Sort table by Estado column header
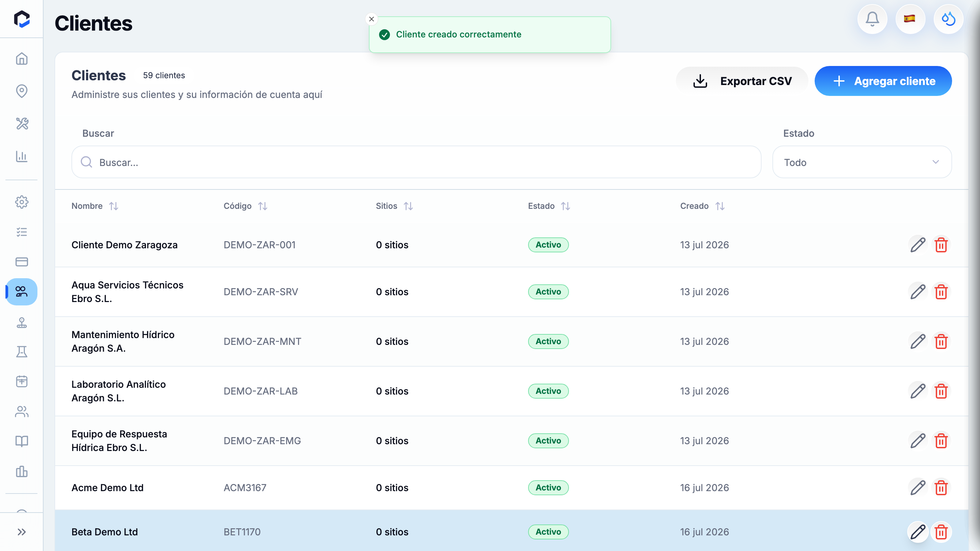 tap(549, 206)
